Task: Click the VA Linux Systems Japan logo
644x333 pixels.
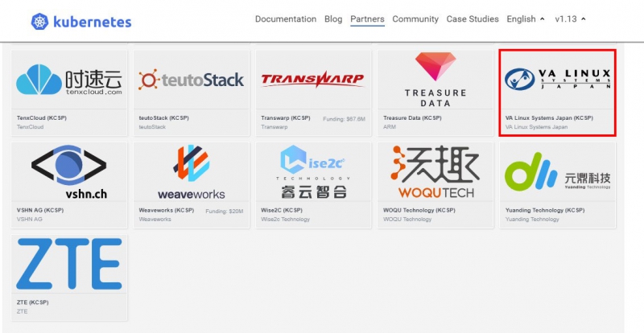Action: point(557,80)
